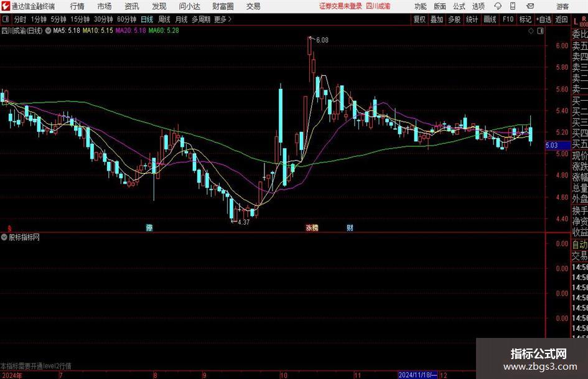This screenshot has width=588, height=379.
Task: Open the 功能 menu
Action: (x=421, y=6)
